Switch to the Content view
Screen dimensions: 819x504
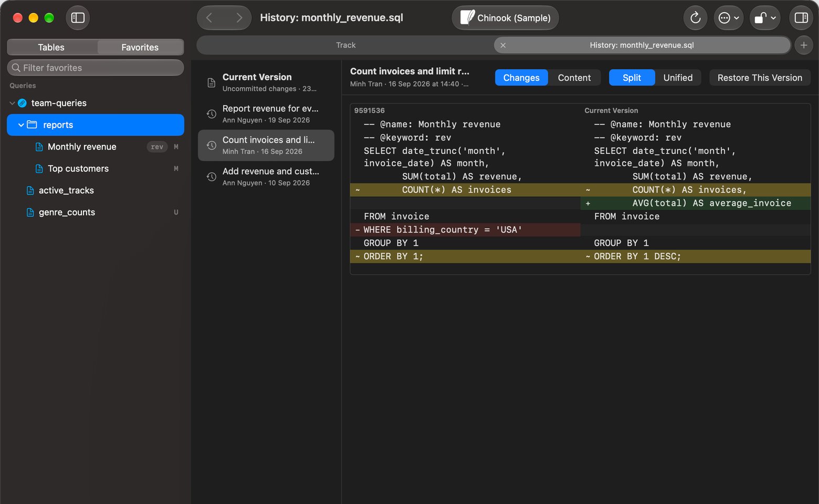[x=574, y=78]
